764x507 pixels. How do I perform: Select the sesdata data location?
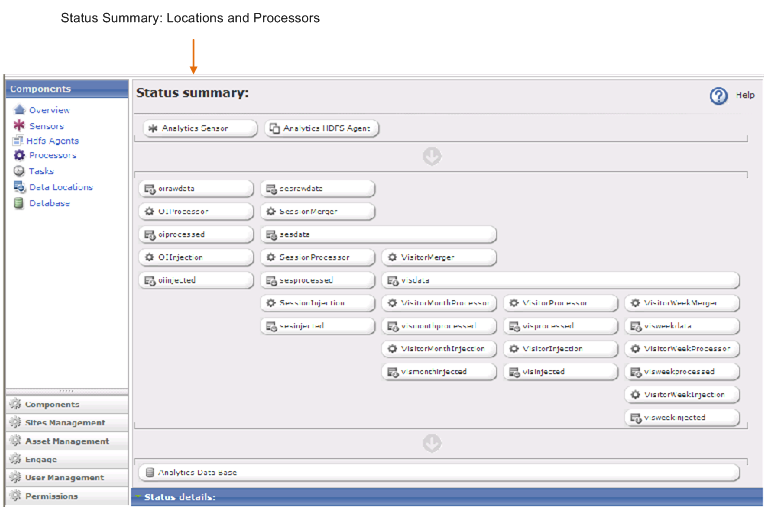click(x=379, y=234)
